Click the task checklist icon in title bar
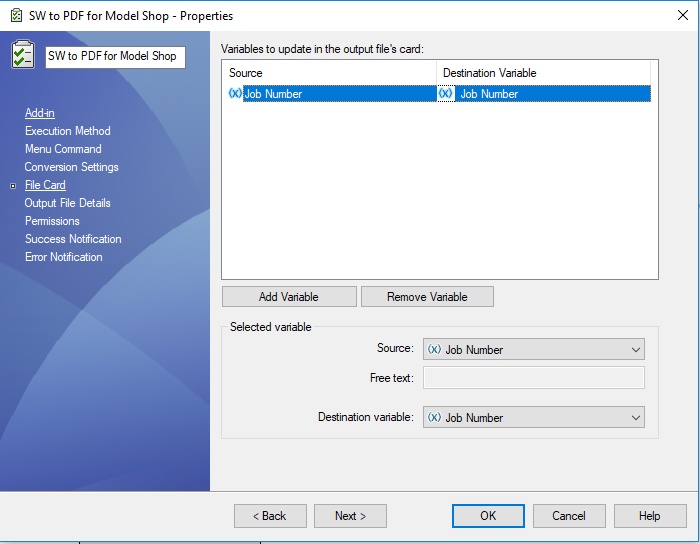 (17, 16)
